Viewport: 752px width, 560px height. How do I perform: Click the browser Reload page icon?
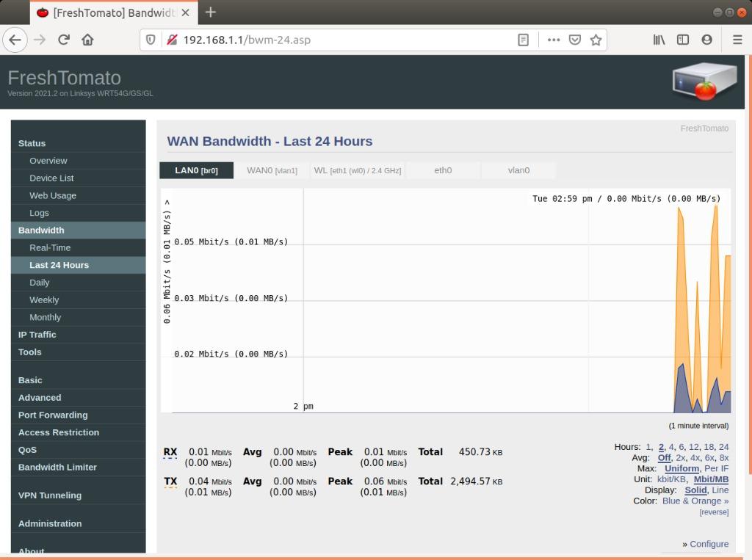pyautogui.click(x=64, y=40)
